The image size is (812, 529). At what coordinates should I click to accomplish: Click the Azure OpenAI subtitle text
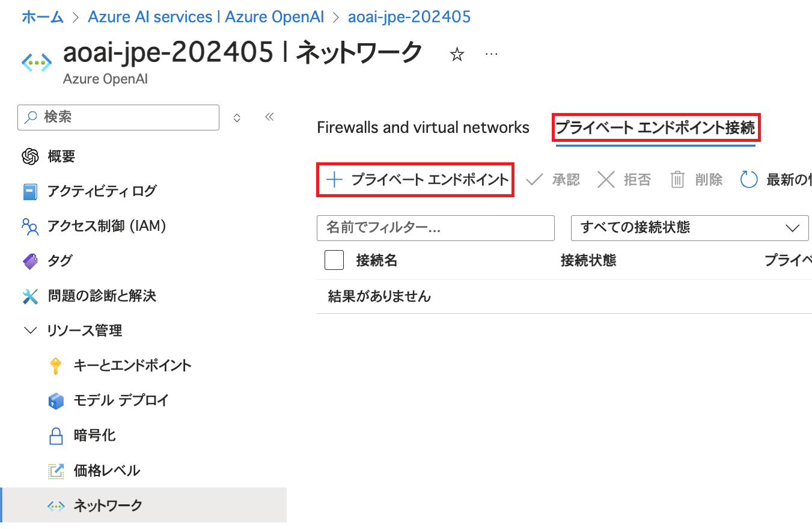pyautogui.click(x=105, y=79)
